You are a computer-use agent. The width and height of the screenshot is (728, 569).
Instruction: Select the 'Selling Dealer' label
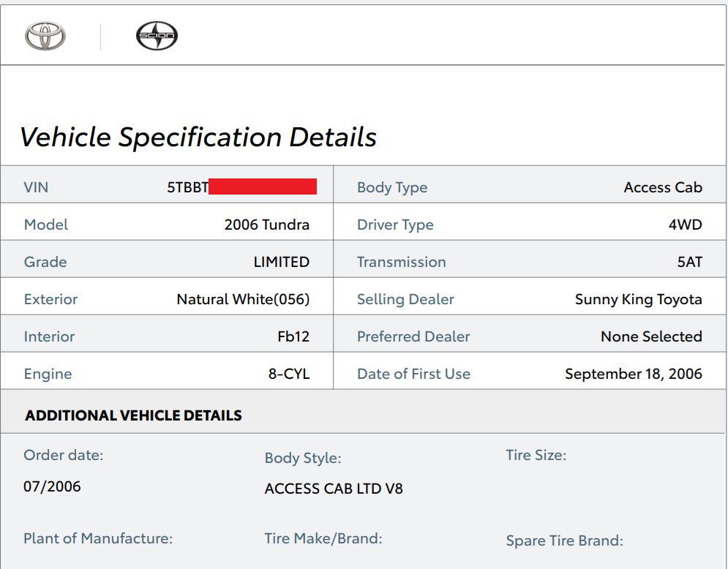coord(406,299)
